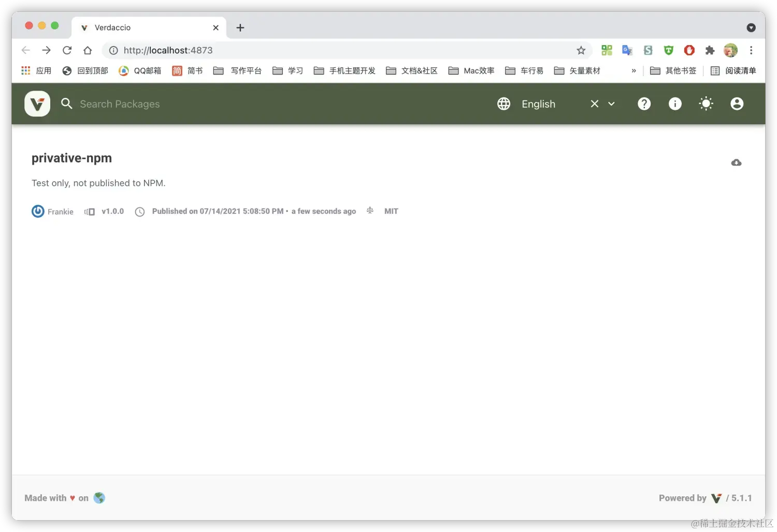Click the version icon beside v1.0.0

pyautogui.click(x=90, y=211)
